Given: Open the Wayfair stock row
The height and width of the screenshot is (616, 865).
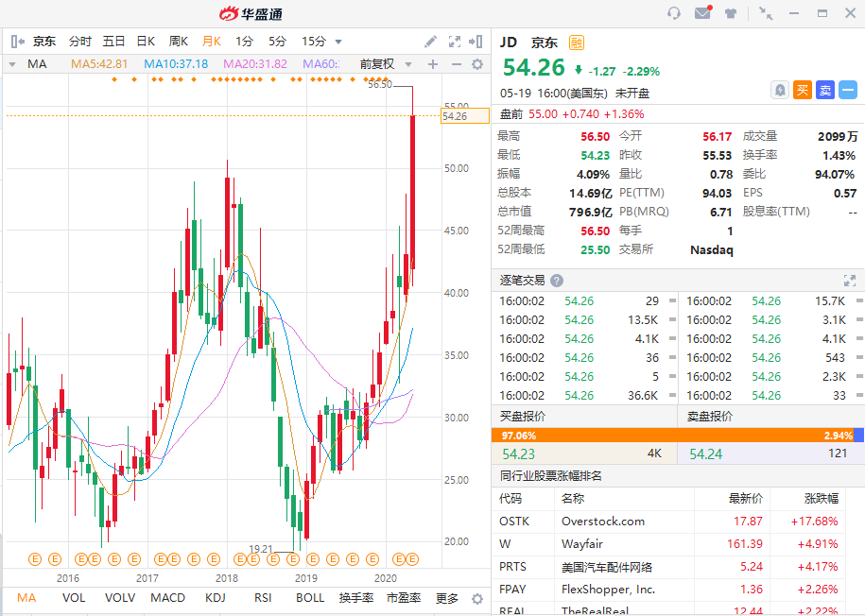Looking at the screenshot, I should [x=668, y=544].
